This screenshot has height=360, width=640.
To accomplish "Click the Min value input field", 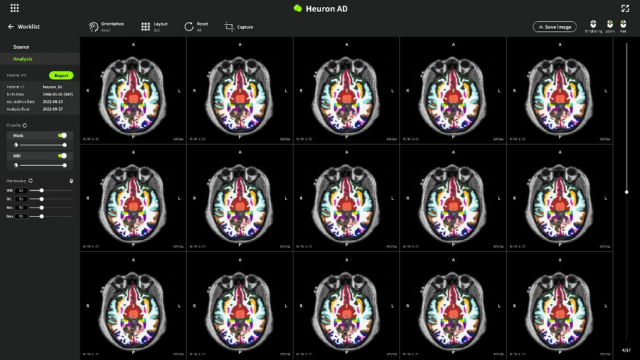I will (x=21, y=208).
